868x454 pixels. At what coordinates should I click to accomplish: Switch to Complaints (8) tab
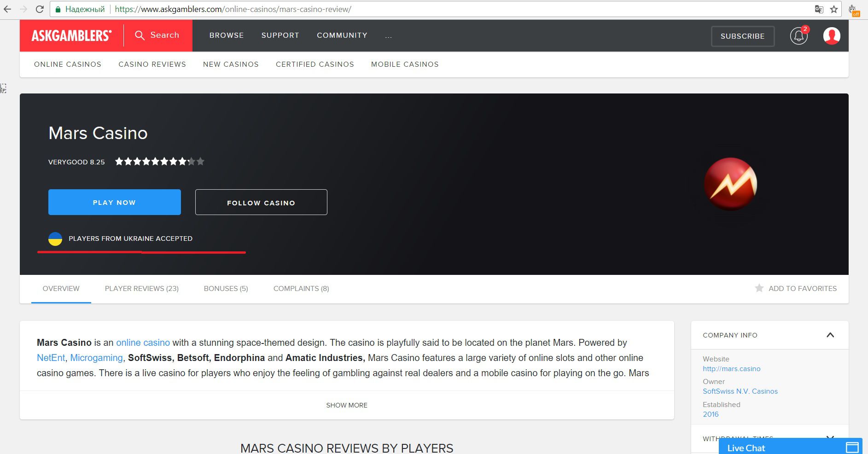[301, 289]
